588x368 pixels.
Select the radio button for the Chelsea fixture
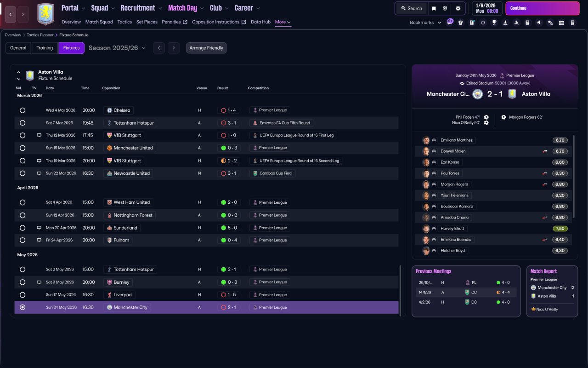[x=23, y=110]
